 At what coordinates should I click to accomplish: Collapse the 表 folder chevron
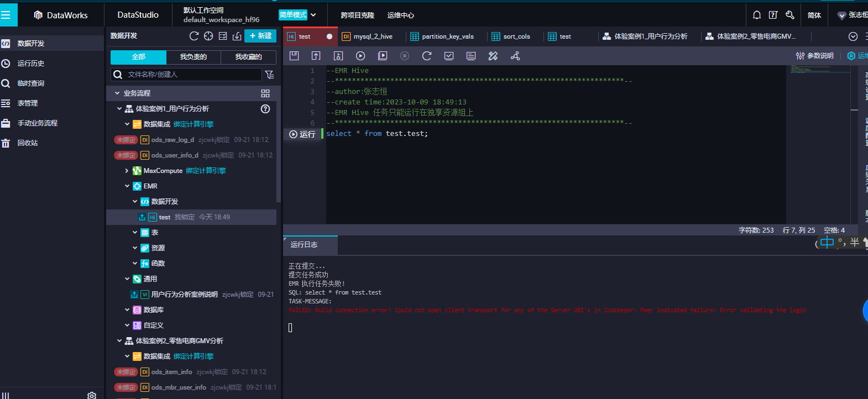click(135, 233)
